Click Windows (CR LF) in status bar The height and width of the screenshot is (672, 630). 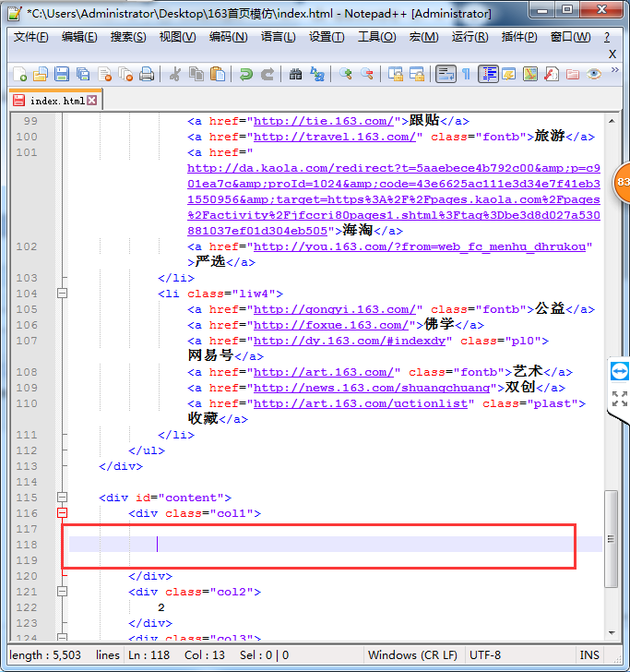coord(412,654)
